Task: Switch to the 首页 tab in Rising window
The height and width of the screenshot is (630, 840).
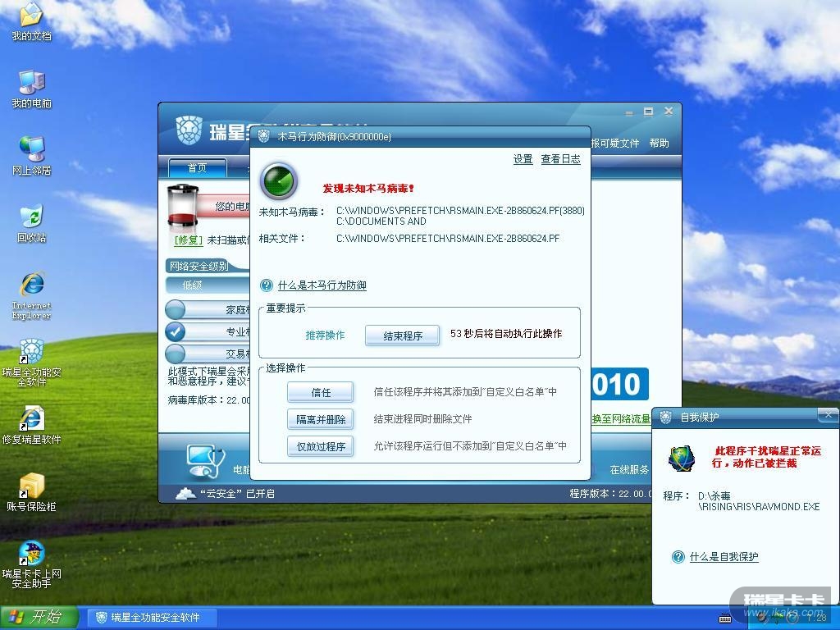Action: 197,167
